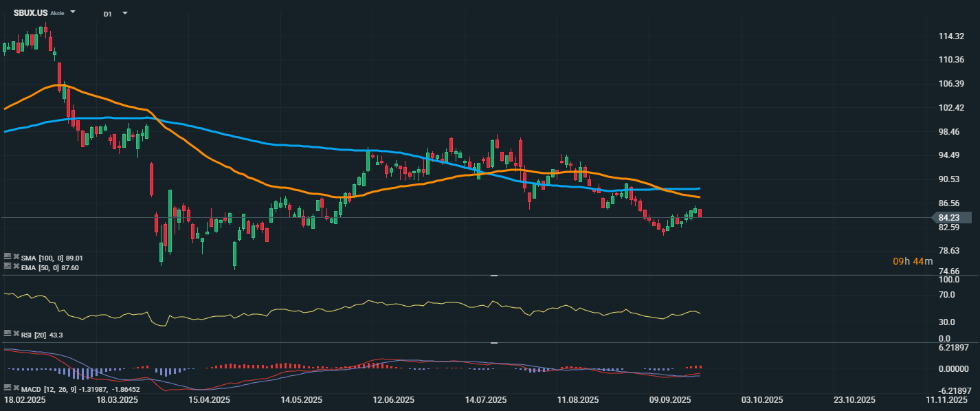Click the SBUX.US ticker name
This screenshot has height=411, width=980.
(x=30, y=12)
